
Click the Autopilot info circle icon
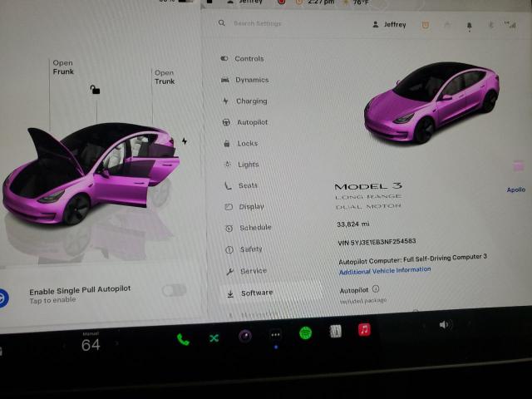[x=376, y=289]
